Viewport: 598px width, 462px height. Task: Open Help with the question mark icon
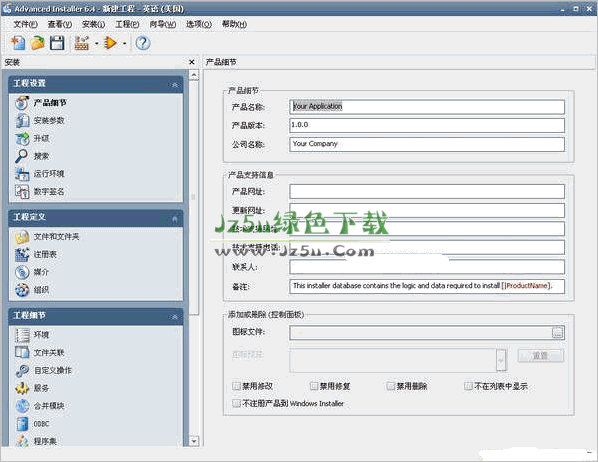[x=143, y=43]
